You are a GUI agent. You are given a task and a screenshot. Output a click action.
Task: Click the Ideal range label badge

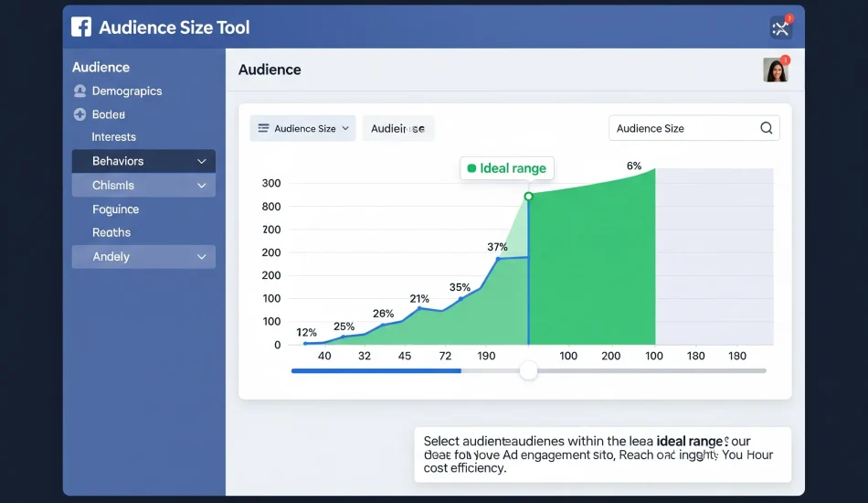507,168
